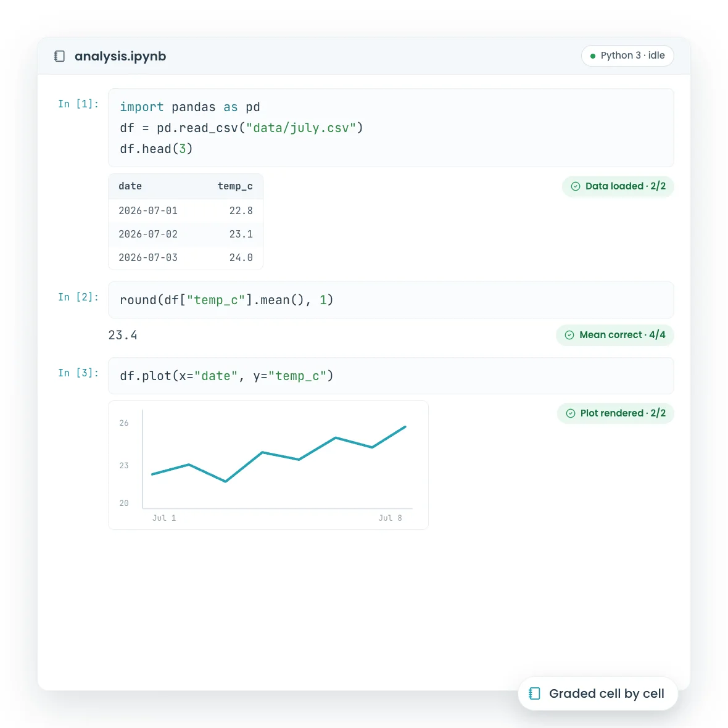Click the Jul 1 x-axis label
Screen dimensions: 728x728
pos(164,518)
